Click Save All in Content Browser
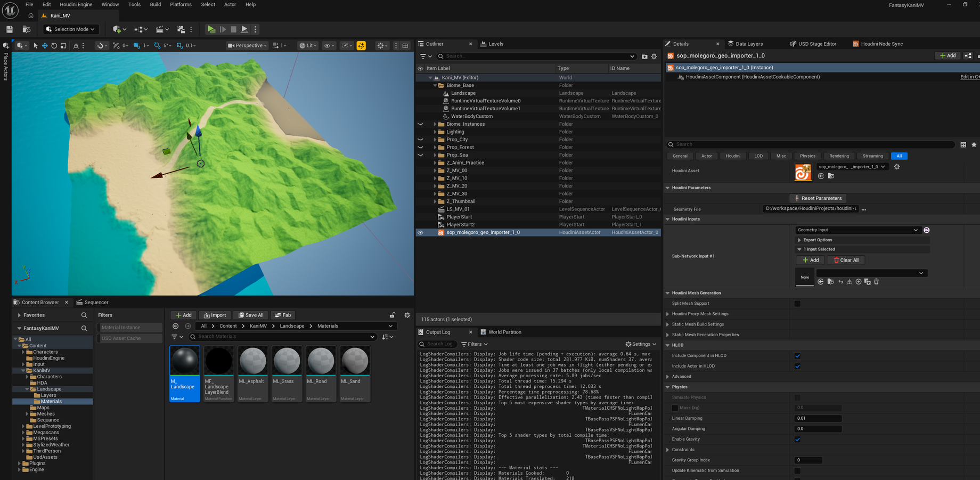This screenshot has width=980, height=480. 251,315
